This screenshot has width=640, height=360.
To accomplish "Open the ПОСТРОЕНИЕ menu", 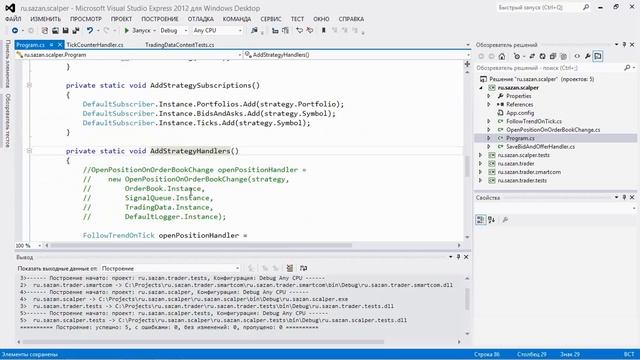I will 160,19.
